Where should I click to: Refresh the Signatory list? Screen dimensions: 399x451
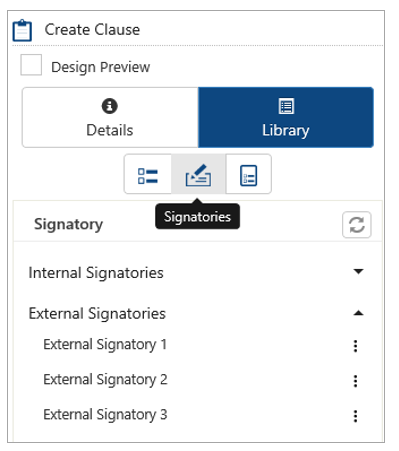(357, 225)
